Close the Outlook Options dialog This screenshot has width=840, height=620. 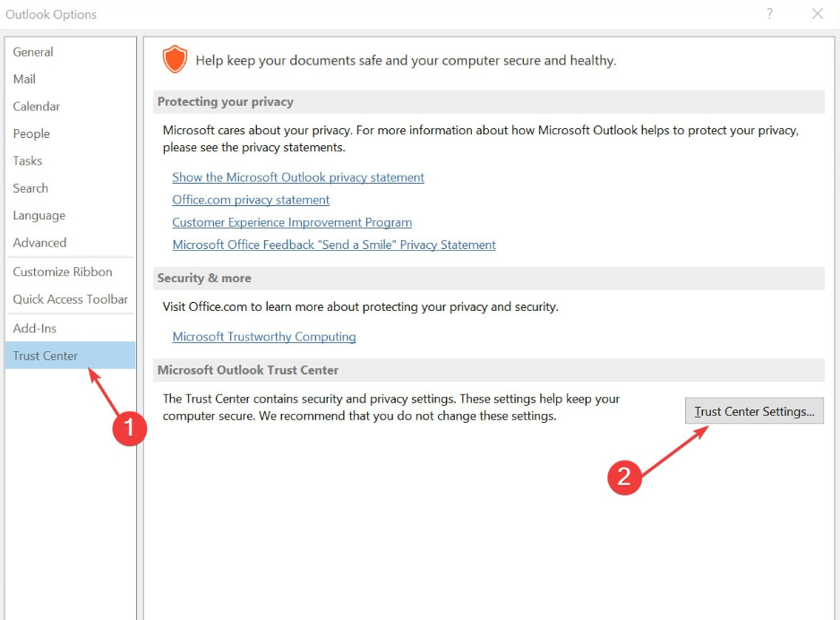coord(818,14)
